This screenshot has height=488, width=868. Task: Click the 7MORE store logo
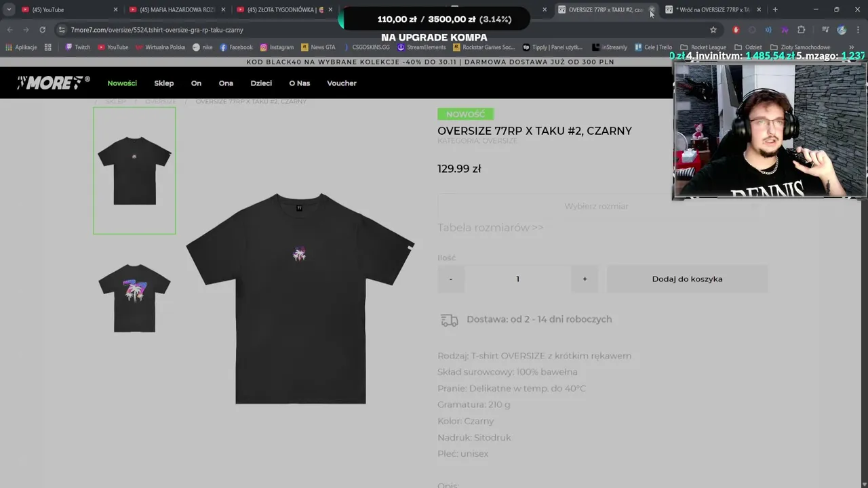click(54, 83)
